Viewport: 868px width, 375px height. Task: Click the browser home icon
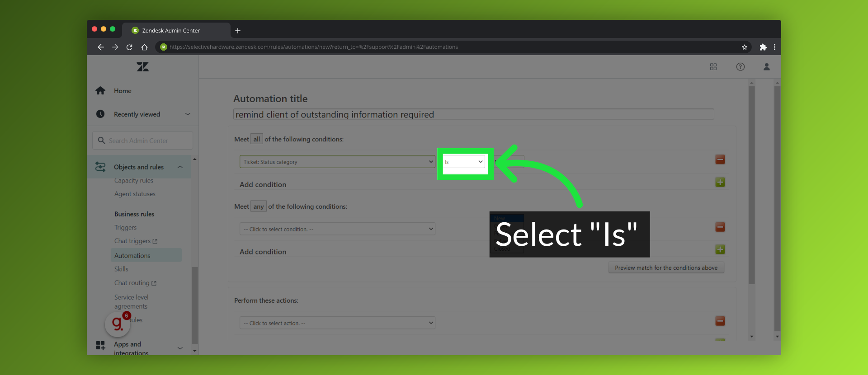tap(144, 47)
